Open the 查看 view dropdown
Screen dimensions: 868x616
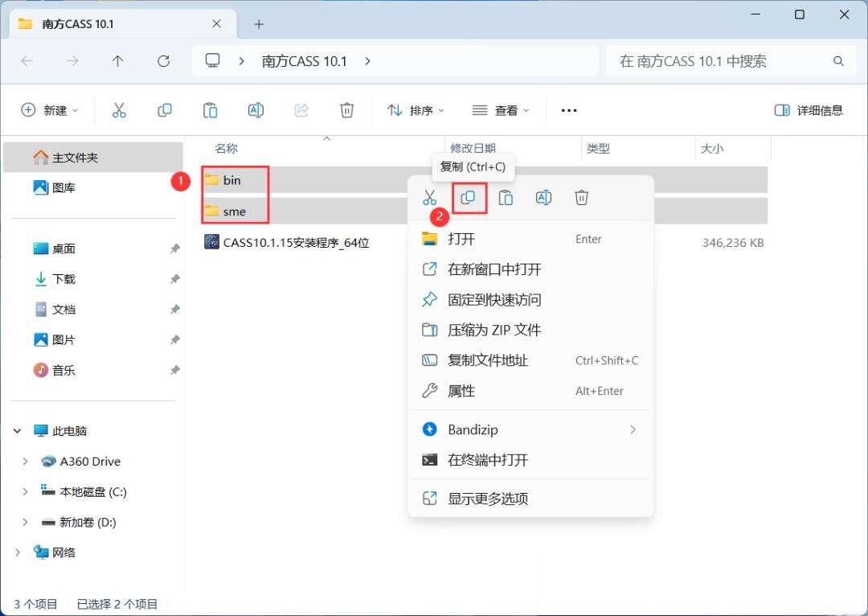pos(501,110)
